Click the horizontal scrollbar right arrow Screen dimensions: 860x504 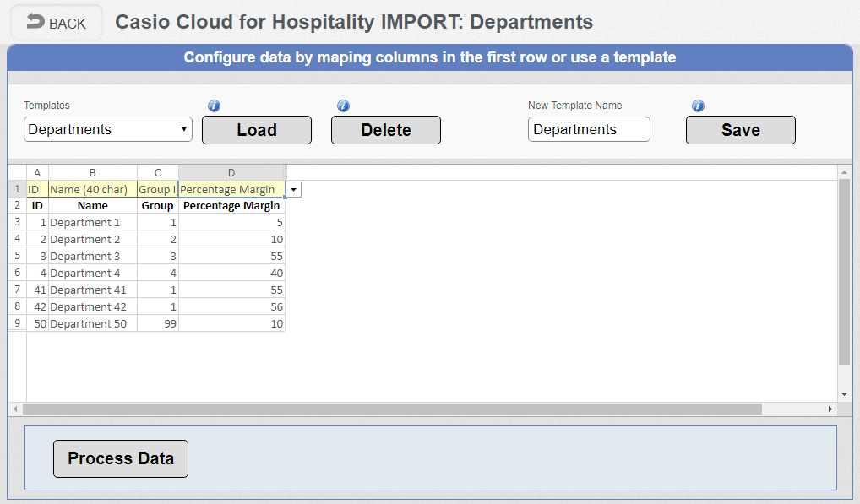pyautogui.click(x=830, y=409)
